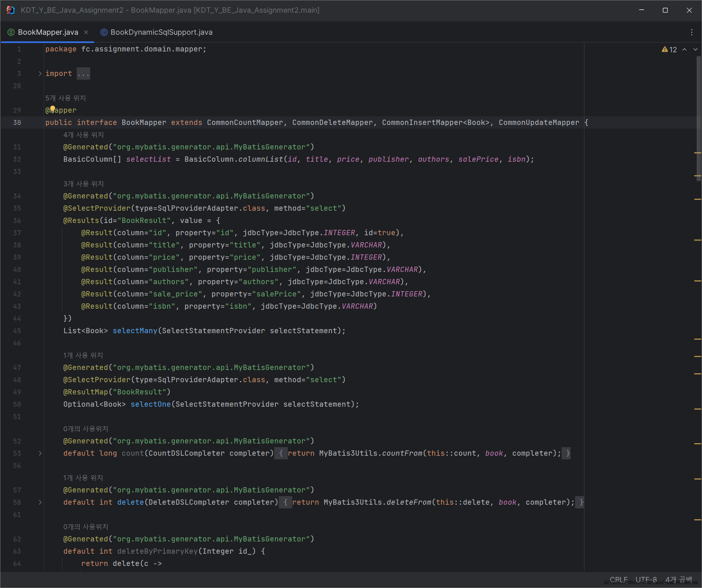Viewport: 702px width, 588px height.
Task: Click CommonCountMapper in the extends clause
Action: (x=245, y=122)
